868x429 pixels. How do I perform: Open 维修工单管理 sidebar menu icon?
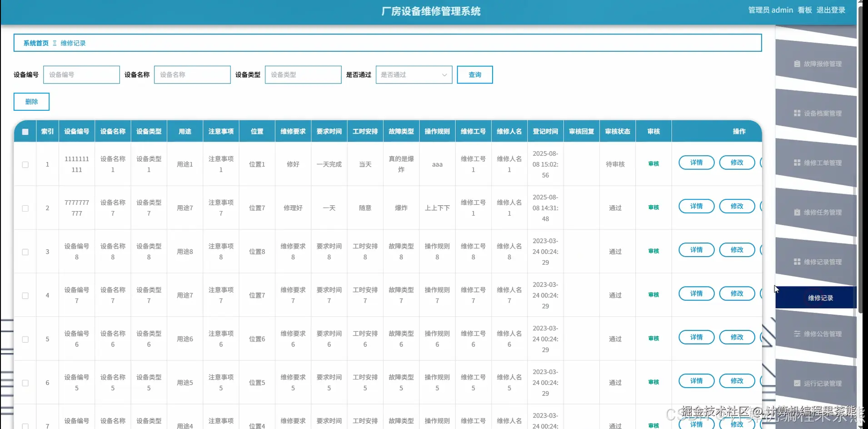pos(797,163)
